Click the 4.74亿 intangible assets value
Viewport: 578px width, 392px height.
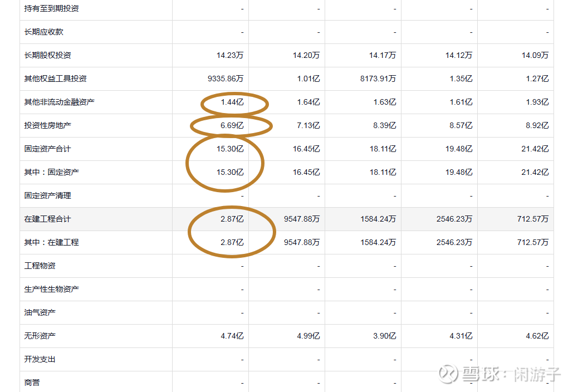pyautogui.click(x=232, y=336)
